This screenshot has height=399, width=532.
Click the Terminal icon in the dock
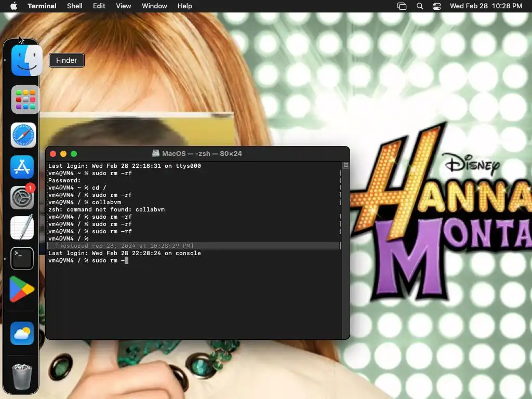tap(22, 259)
